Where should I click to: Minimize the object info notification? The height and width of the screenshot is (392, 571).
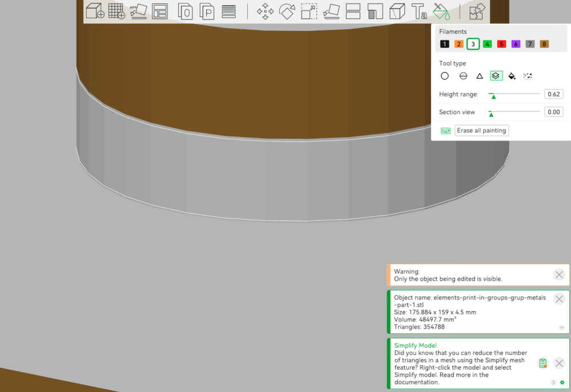(561, 328)
